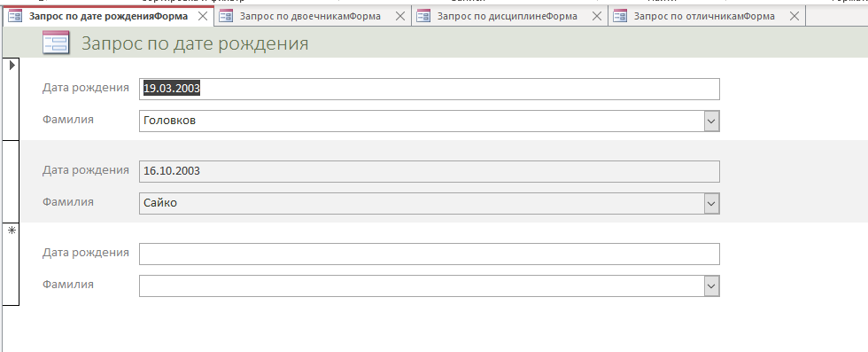Expand the empty Фамилия dropdown in new record
Screen dimensions: 868x352
coord(711,286)
